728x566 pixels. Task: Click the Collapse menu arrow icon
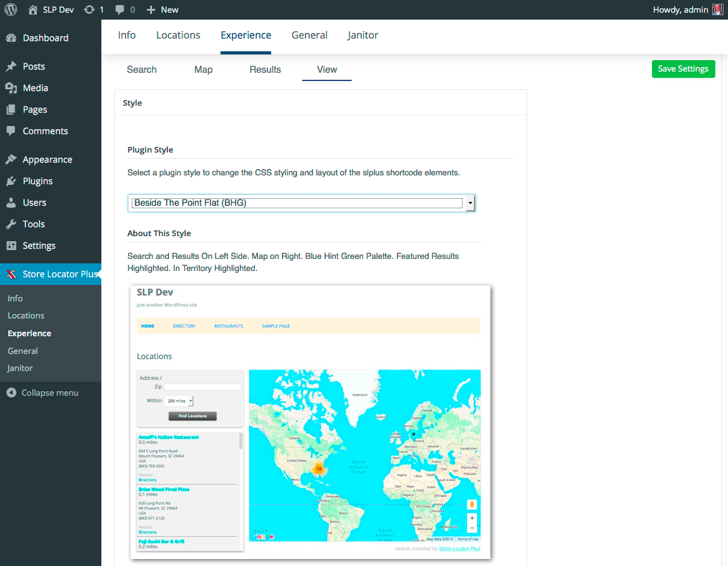[11, 393]
